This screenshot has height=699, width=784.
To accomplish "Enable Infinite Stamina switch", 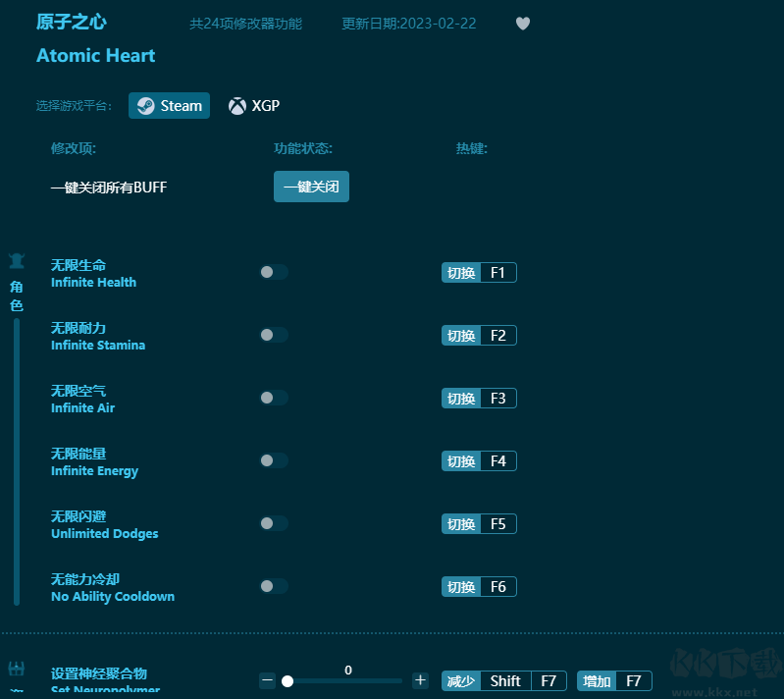I will [x=274, y=335].
